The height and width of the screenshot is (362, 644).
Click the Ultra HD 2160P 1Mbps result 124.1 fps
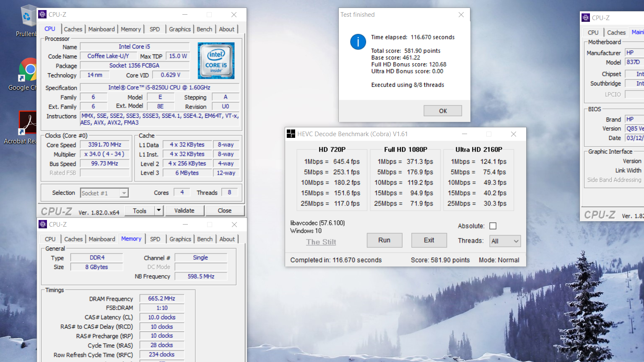tap(493, 161)
